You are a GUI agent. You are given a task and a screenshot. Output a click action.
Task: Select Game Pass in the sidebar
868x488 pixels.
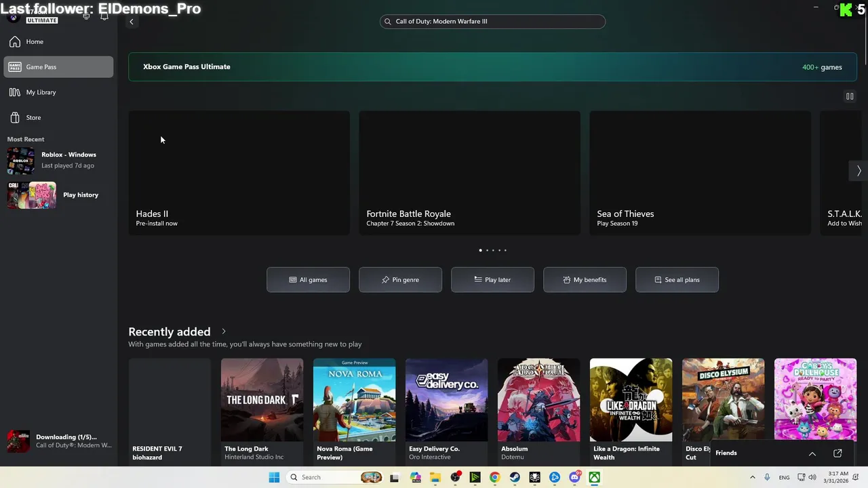(x=59, y=67)
